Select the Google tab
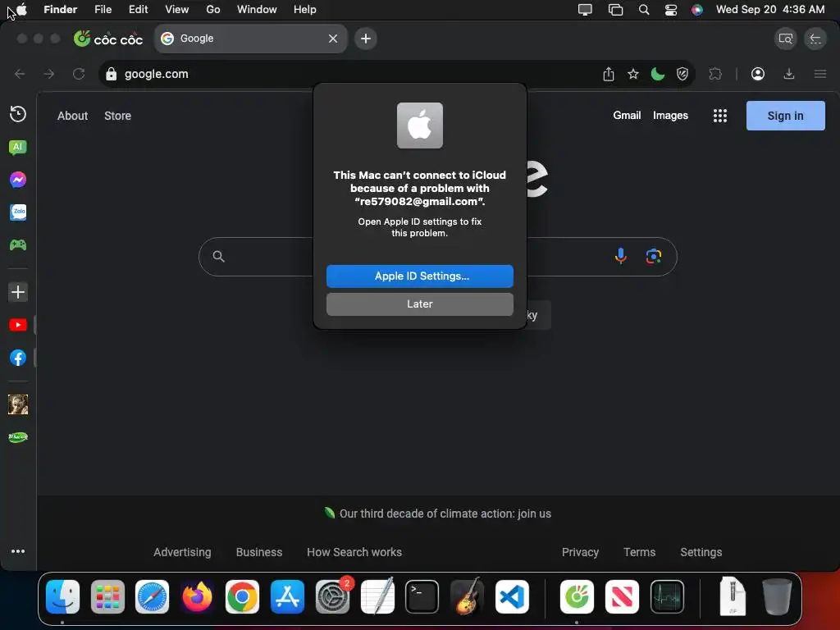Viewport: 840px width, 630px height. click(x=251, y=39)
